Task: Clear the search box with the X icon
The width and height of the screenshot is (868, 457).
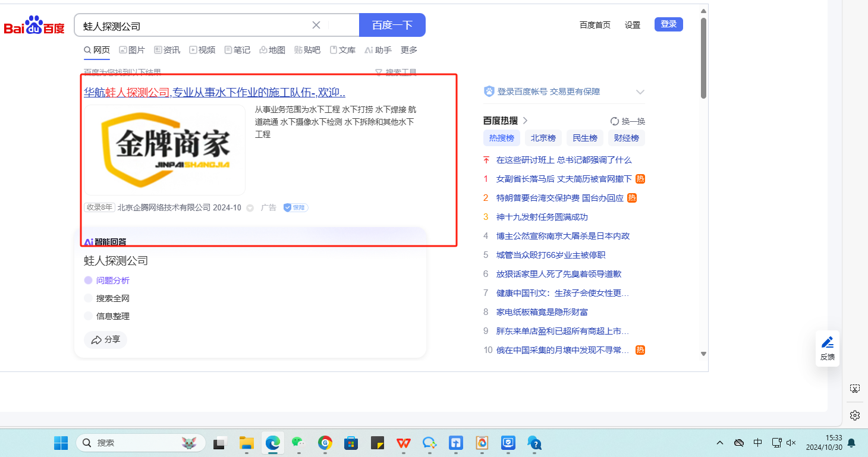Action: click(x=316, y=25)
